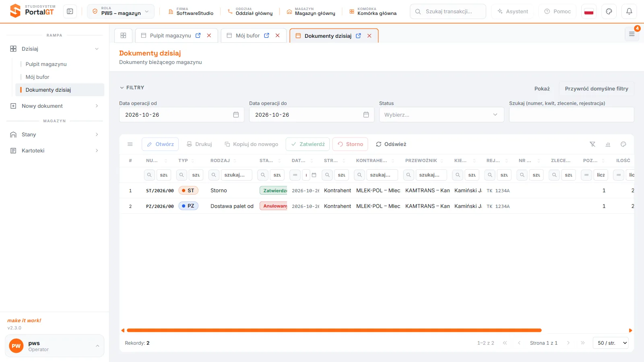Screen dimensions: 644x362
Task: Click the Szukaj transakcji search field
Action: 448,12
